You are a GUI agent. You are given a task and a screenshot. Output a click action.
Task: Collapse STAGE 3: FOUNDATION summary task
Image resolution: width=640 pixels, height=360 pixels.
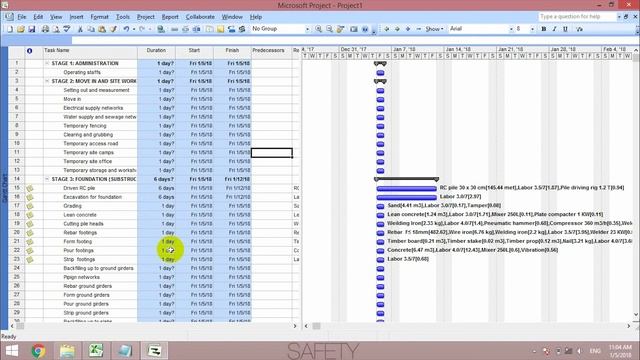coord(47,179)
